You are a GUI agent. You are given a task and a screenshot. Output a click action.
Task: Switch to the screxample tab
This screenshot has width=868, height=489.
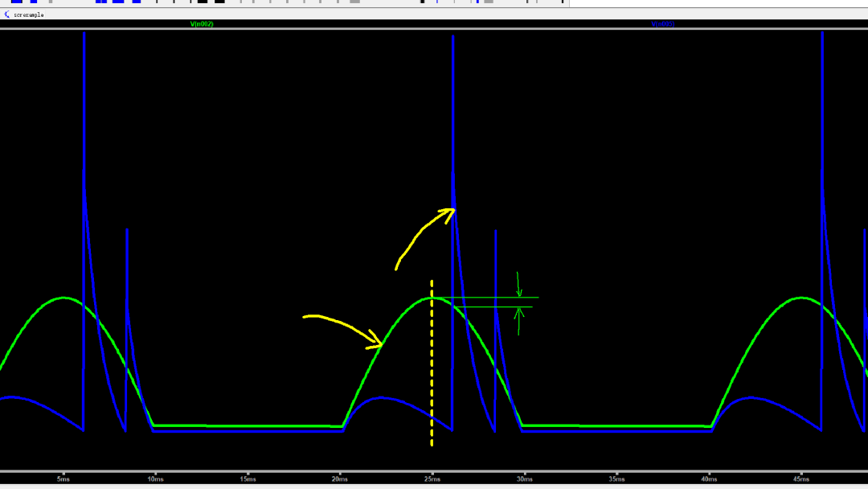click(x=27, y=14)
